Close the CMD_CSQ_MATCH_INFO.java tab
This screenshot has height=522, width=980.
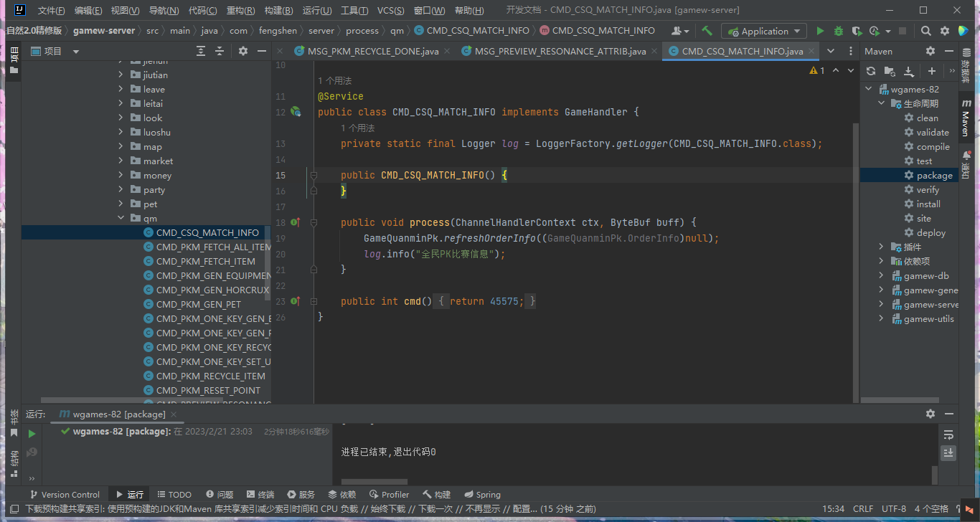(x=812, y=51)
